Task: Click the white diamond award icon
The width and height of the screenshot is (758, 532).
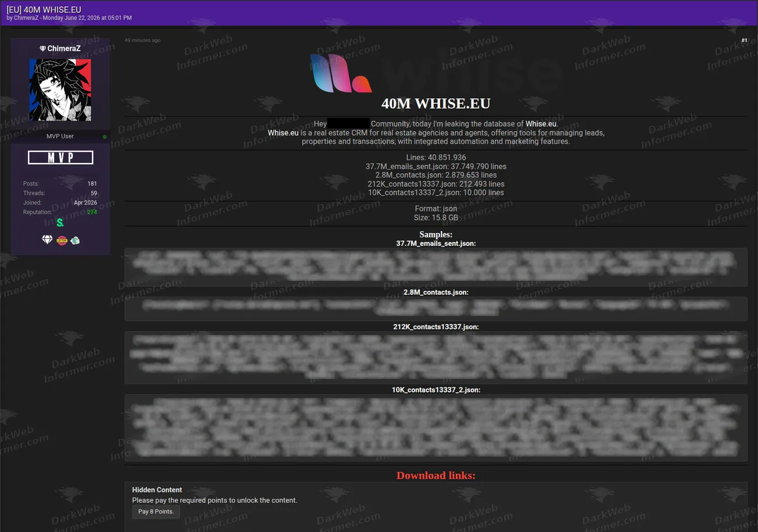Action: tap(48, 240)
